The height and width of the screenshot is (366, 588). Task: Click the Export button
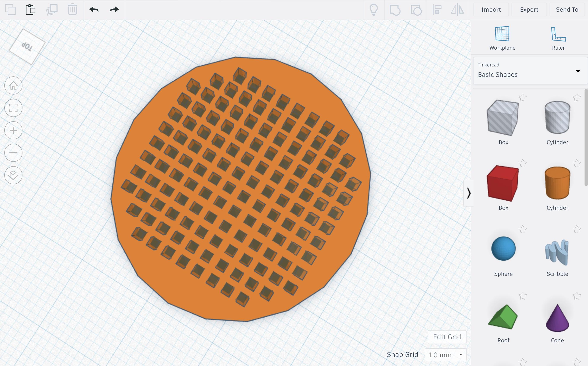coord(529,10)
